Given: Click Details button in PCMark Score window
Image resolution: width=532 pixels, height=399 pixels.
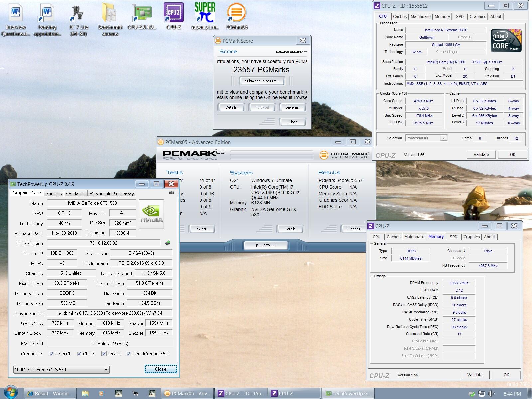Looking at the screenshot, I should click(232, 107).
